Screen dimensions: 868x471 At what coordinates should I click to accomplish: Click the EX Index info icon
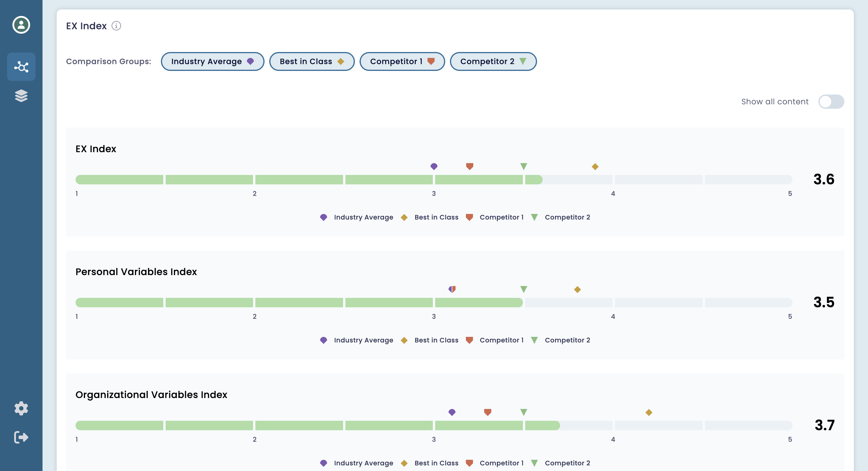[116, 26]
